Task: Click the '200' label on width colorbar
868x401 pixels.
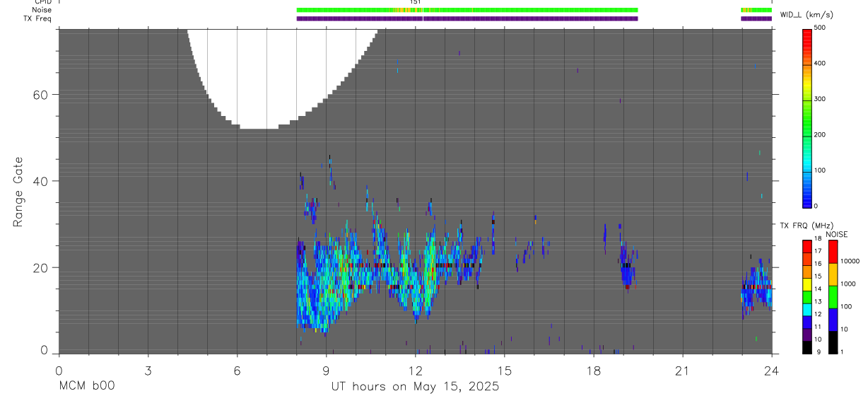Action: [820, 134]
